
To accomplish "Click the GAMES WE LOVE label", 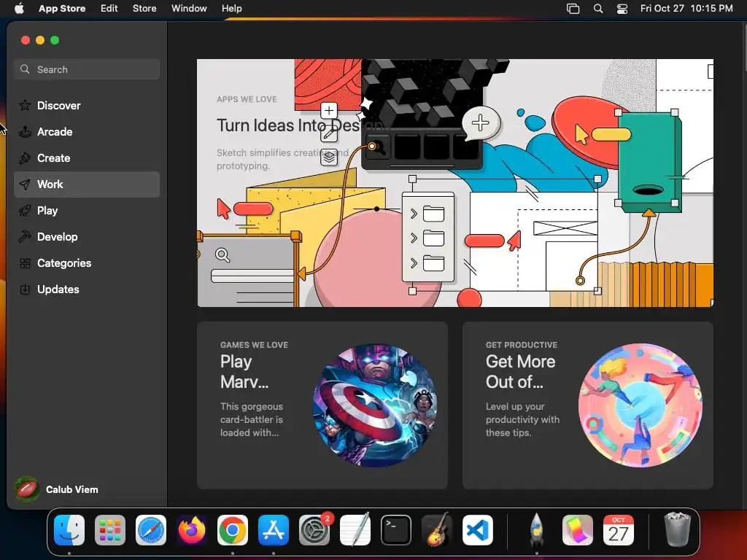I will coord(254,345).
